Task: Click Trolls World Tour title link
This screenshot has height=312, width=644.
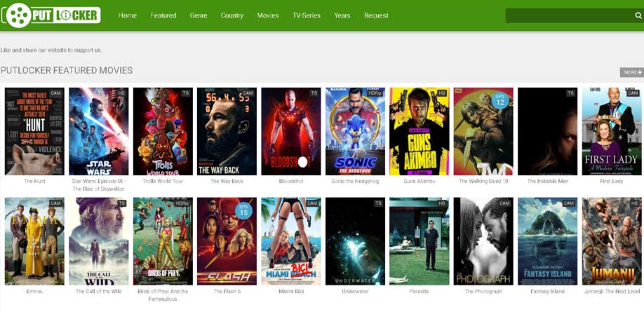Action: (163, 181)
